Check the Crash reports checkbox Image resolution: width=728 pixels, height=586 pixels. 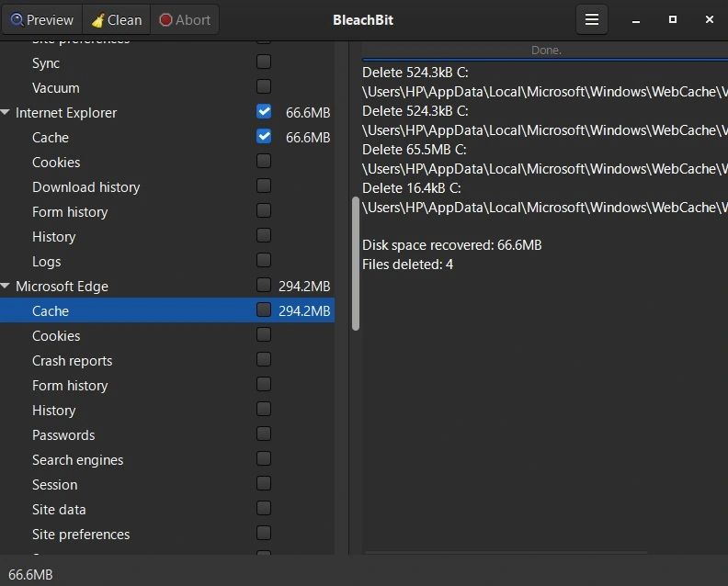(264, 359)
